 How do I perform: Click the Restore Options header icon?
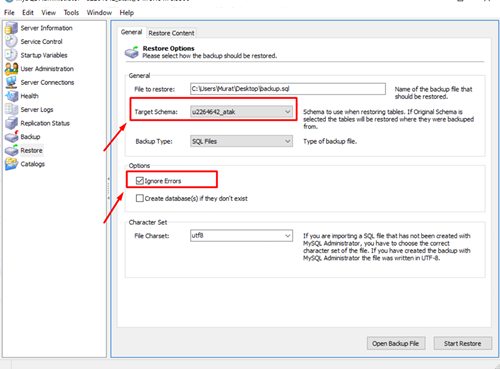(x=132, y=52)
